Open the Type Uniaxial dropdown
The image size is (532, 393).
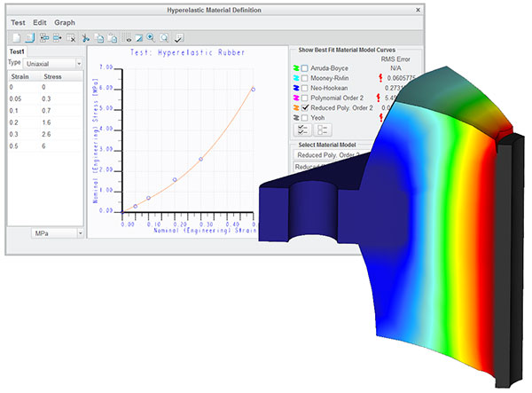53,64
